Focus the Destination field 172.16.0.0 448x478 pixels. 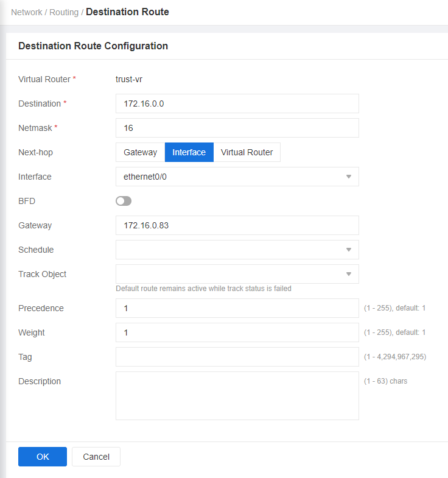[x=237, y=104]
